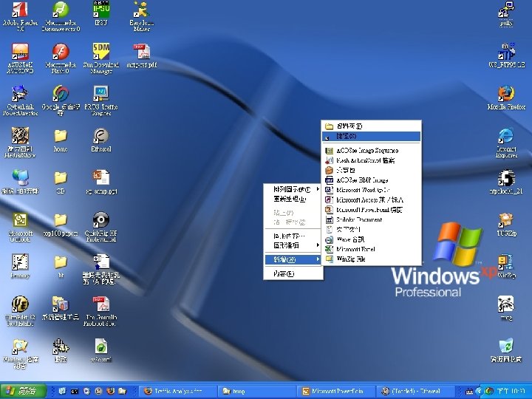Select the Mozilla Firefox desktop shortcut
Image resolution: width=532 pixels, height=399 pixels.
pos(506,98)
